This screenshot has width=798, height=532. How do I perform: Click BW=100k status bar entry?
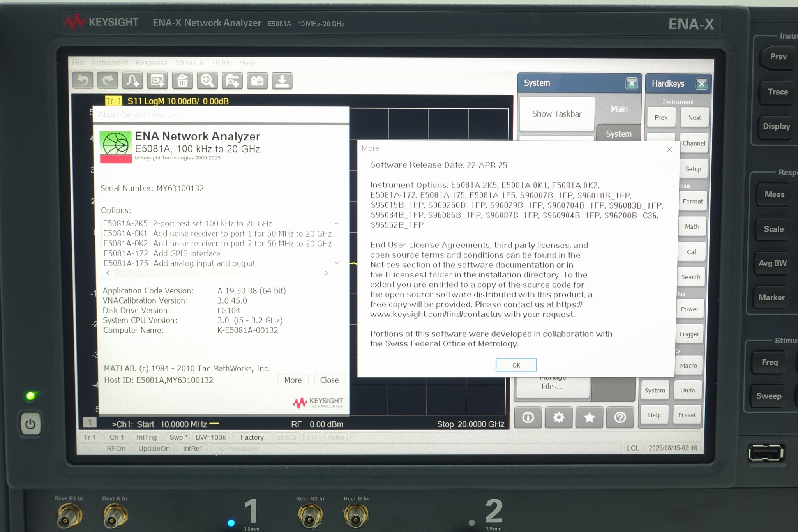coord(211,437)
